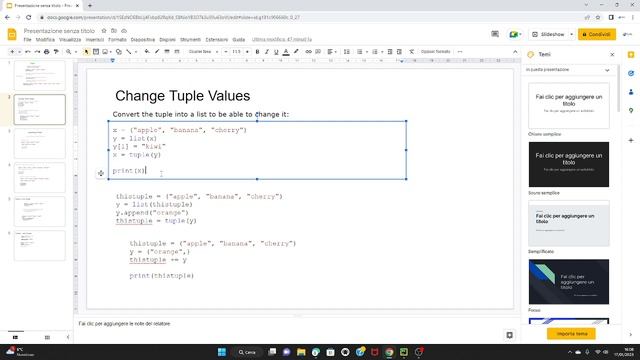The width and height of the screenshot is (640, 360).
Task: Click the Condividi share button
Action: pos(597,34)
